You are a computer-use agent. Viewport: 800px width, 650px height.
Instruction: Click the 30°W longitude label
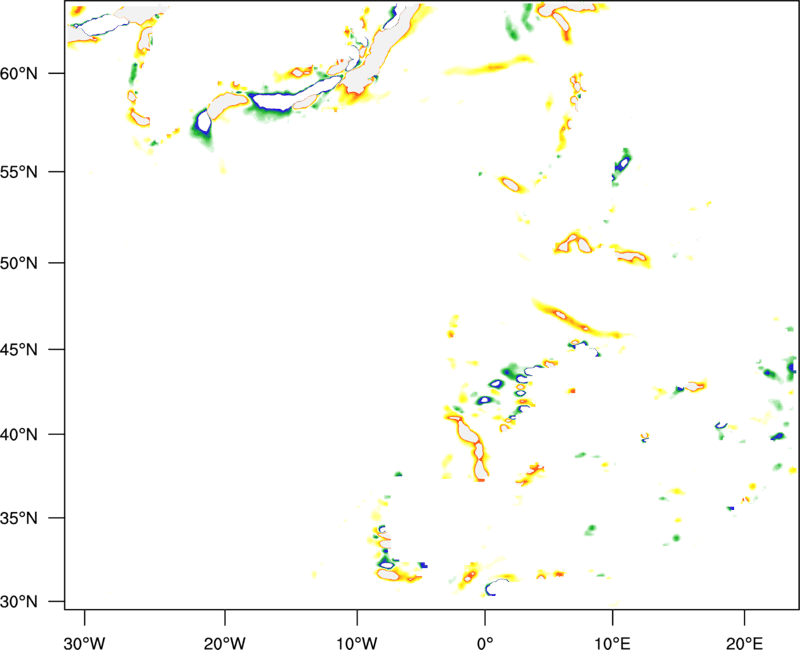pos(85,643)
